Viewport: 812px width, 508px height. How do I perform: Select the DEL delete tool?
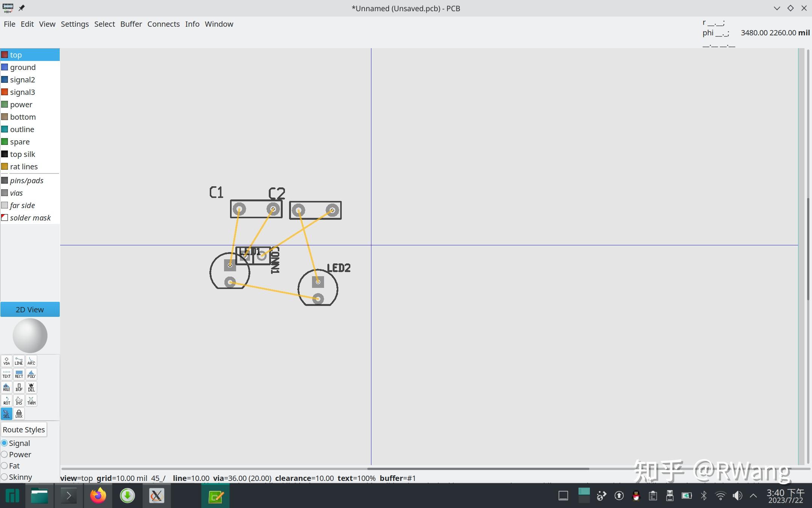point(31,388)
